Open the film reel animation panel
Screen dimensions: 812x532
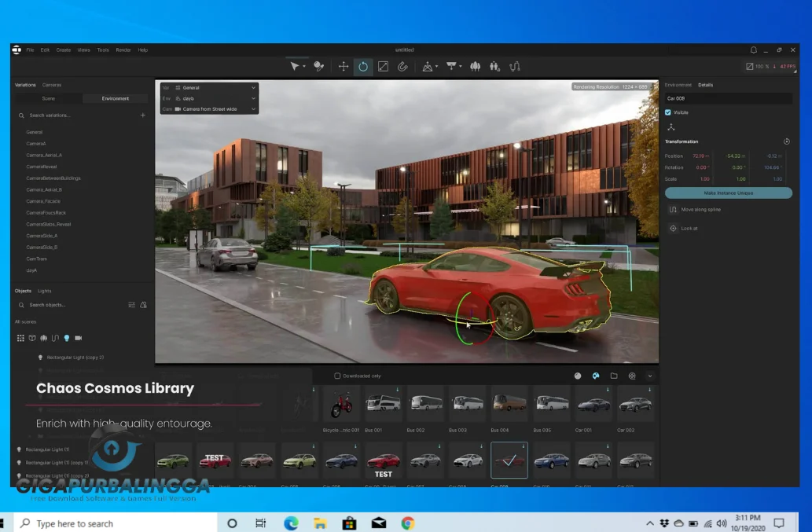coord(632,376)
